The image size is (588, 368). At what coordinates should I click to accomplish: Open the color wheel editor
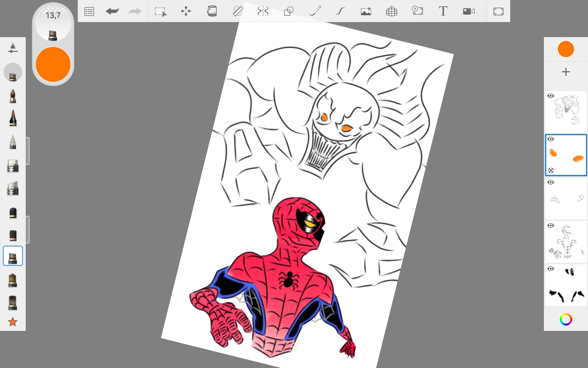(x=566, y=320)
